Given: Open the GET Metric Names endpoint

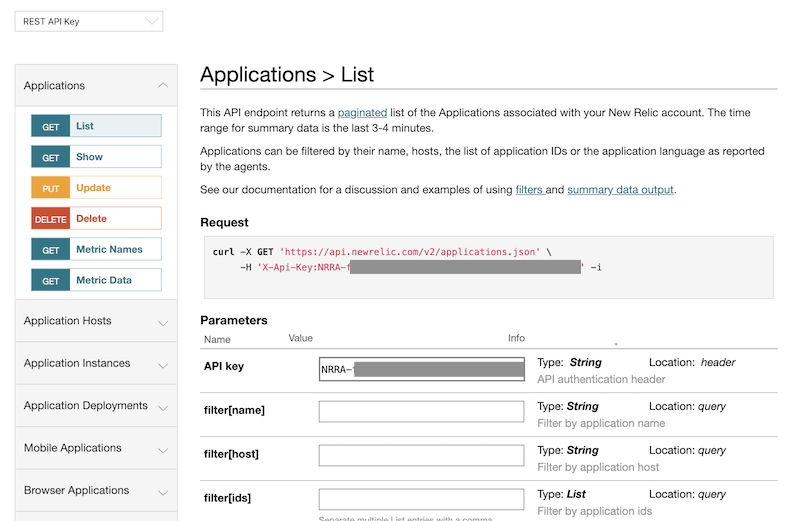Looking at the screenshot, I should coord(96,250).
